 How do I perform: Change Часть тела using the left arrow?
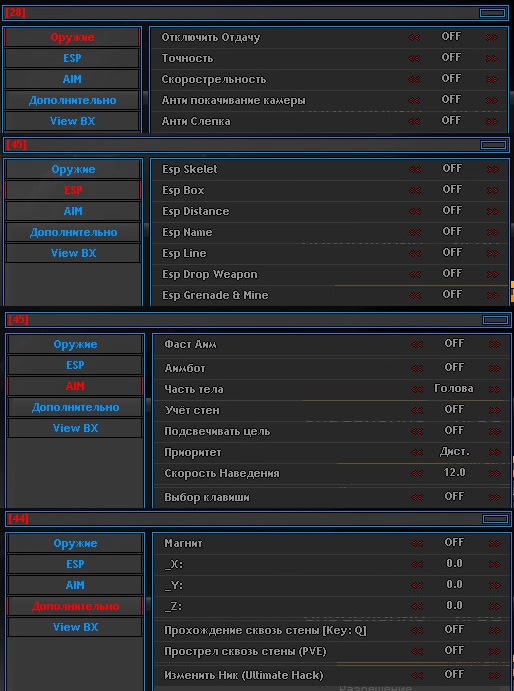click(x=417, y=389)
